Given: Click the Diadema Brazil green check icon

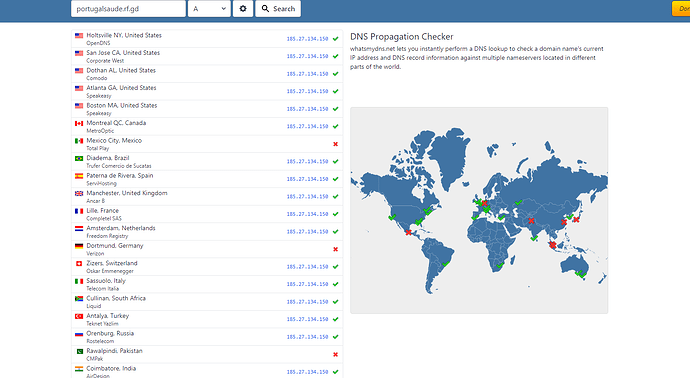Looking at the screenshot, I should (336, 161).
